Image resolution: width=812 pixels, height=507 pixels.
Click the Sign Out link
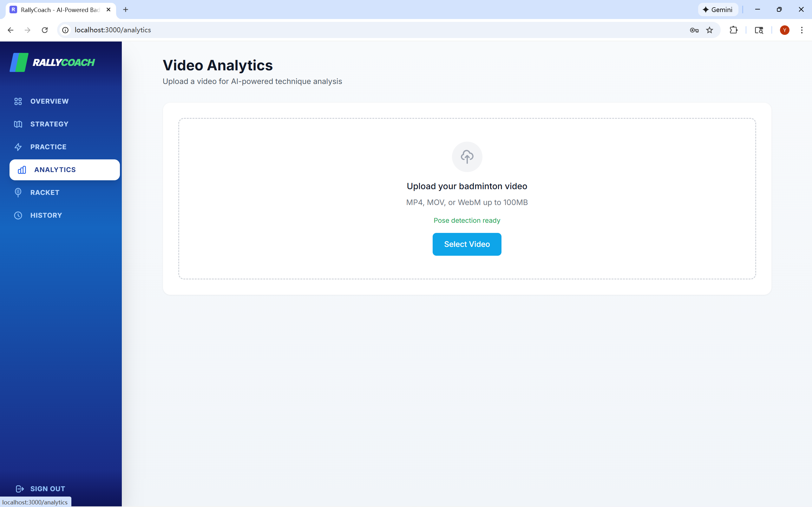point(47,489)
